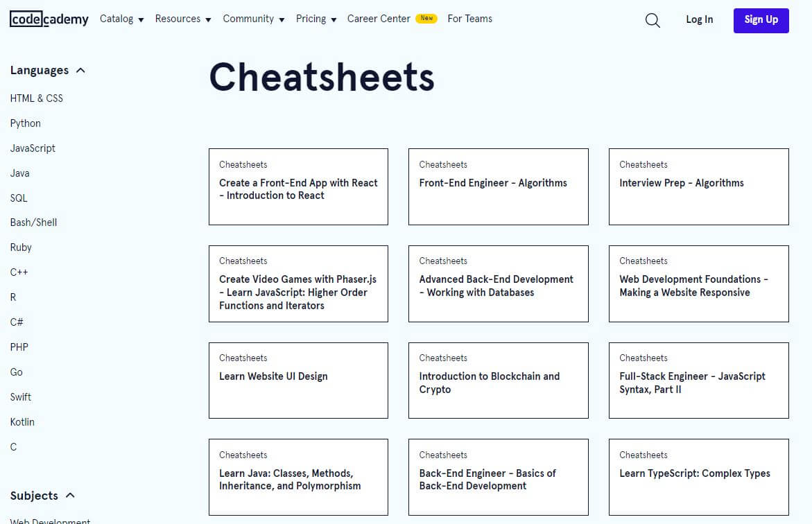
Task: Open the Catalog dropdown
Action: [x=121, y=19]
